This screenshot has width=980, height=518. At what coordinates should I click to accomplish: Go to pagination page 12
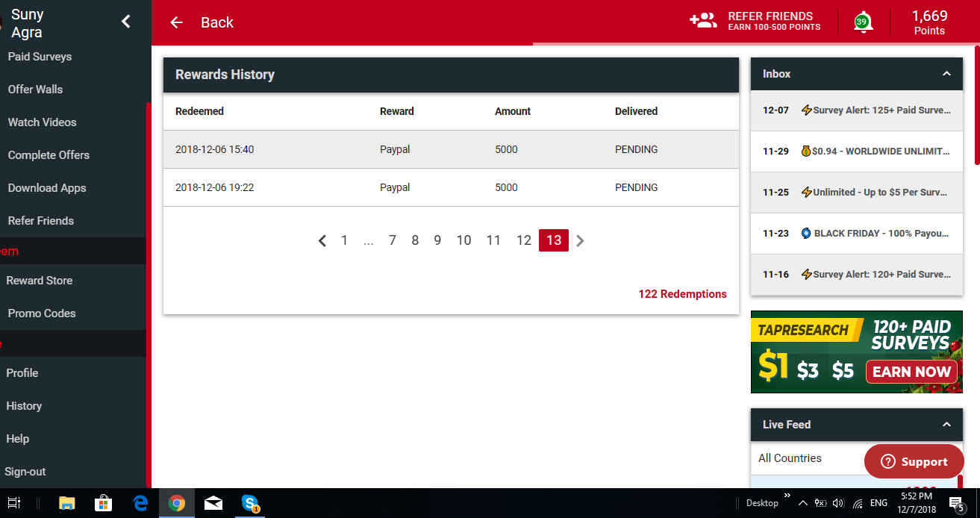524,240
